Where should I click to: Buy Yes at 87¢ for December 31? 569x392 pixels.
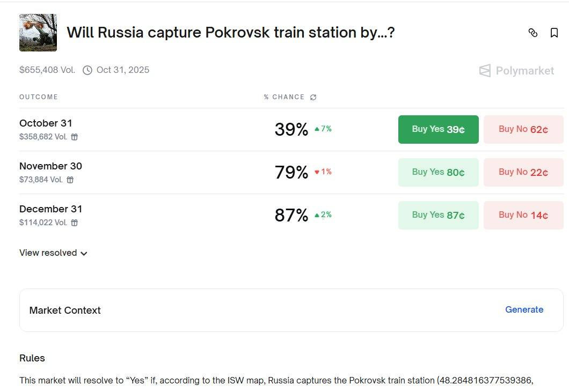tap(438, 215)
